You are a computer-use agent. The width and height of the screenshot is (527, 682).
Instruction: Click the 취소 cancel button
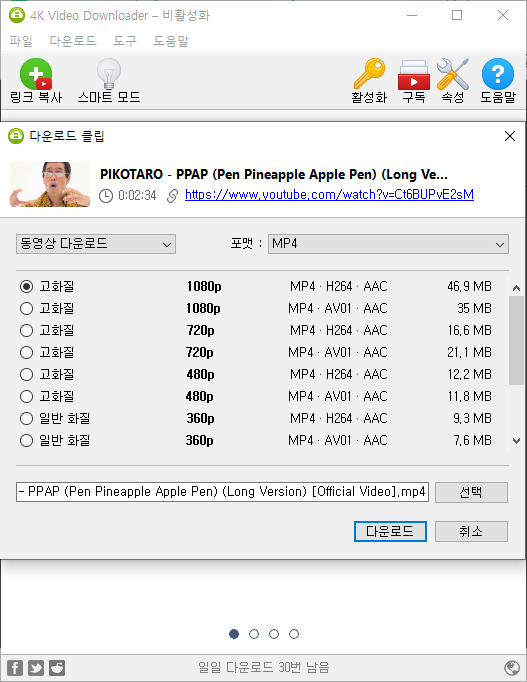(471, 531)
